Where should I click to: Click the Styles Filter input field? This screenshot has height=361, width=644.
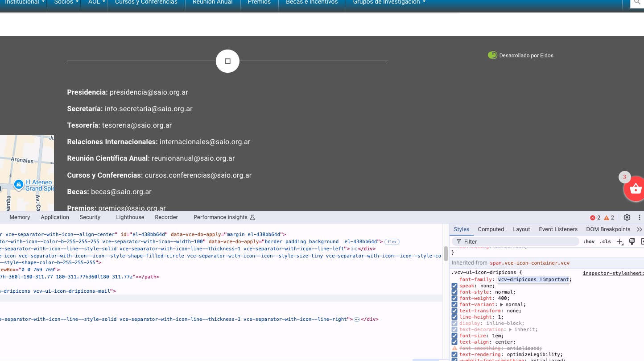point(517,241)
